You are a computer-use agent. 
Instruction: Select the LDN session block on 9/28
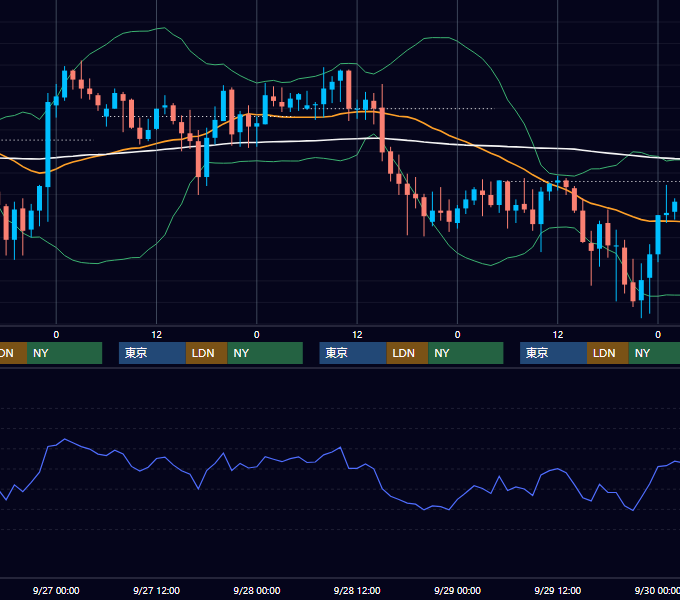click(407, 353)
